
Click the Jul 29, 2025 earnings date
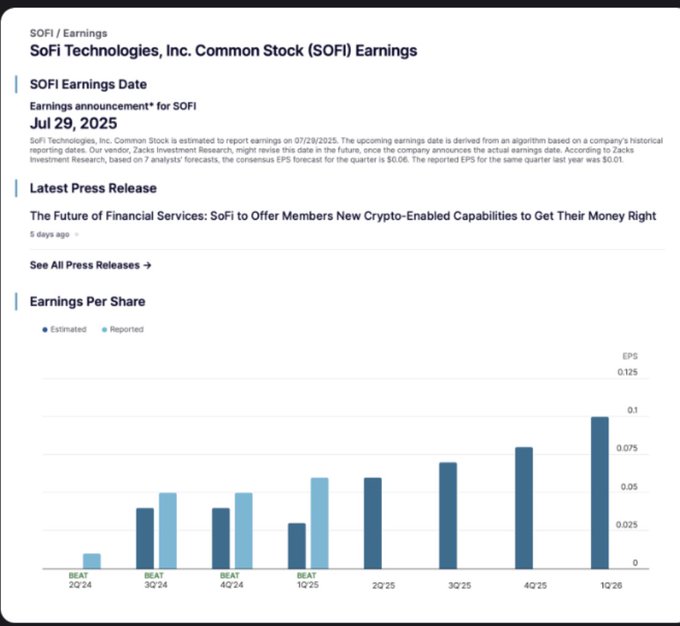(x=73, y=123)
